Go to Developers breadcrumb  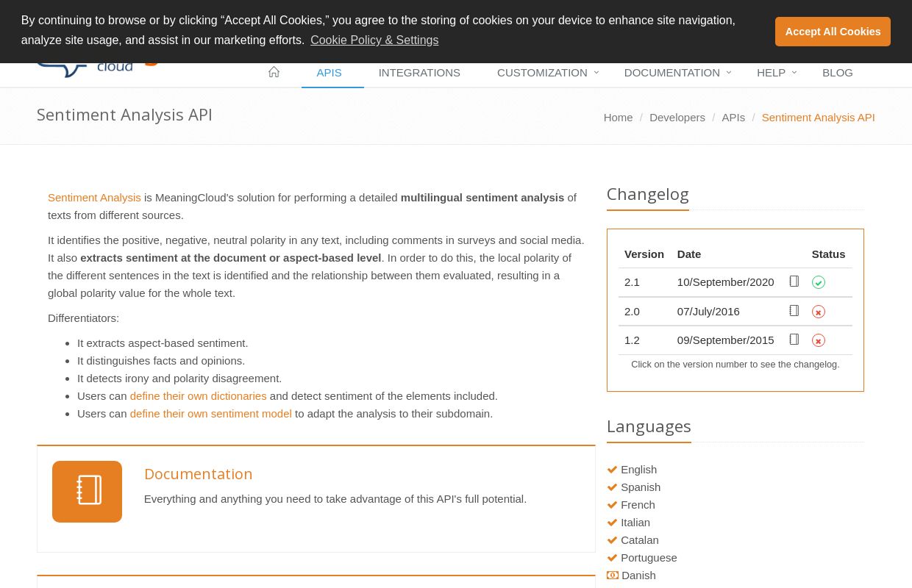[677, 117]
